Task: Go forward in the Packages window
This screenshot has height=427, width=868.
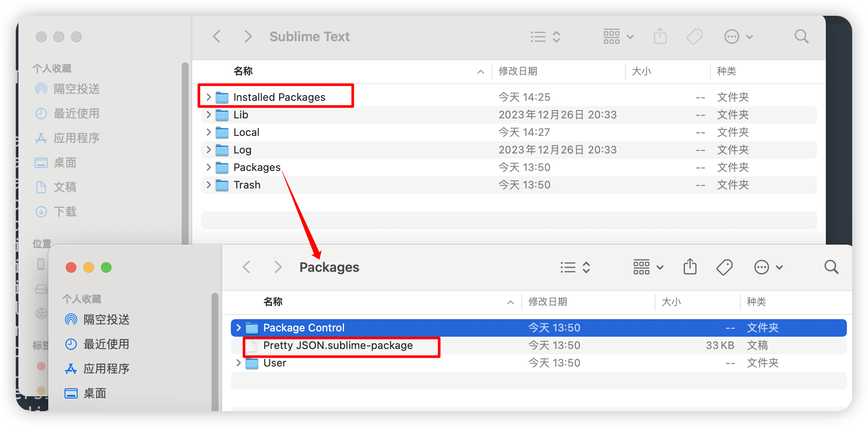Action: 278,267
